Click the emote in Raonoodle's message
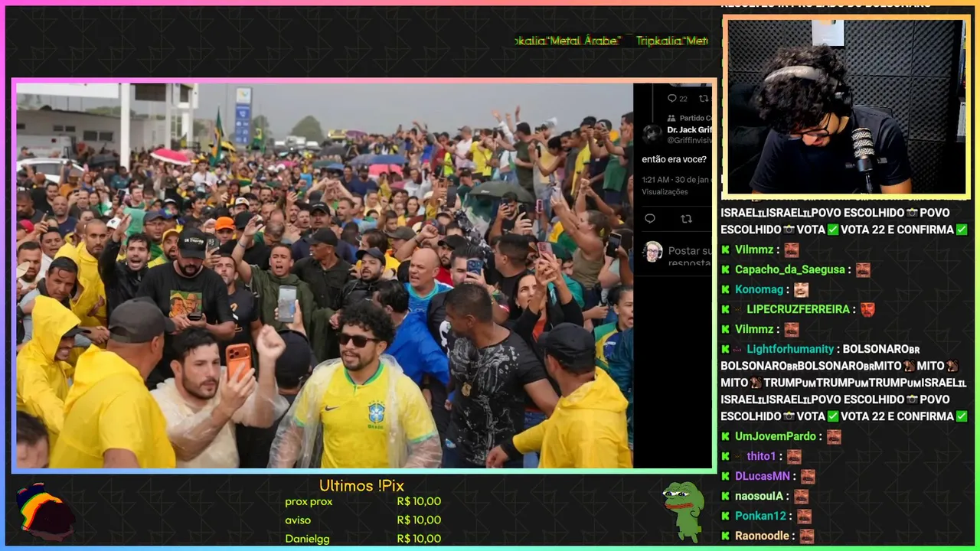This screenshot has width=980, height=551. point(807,536)
